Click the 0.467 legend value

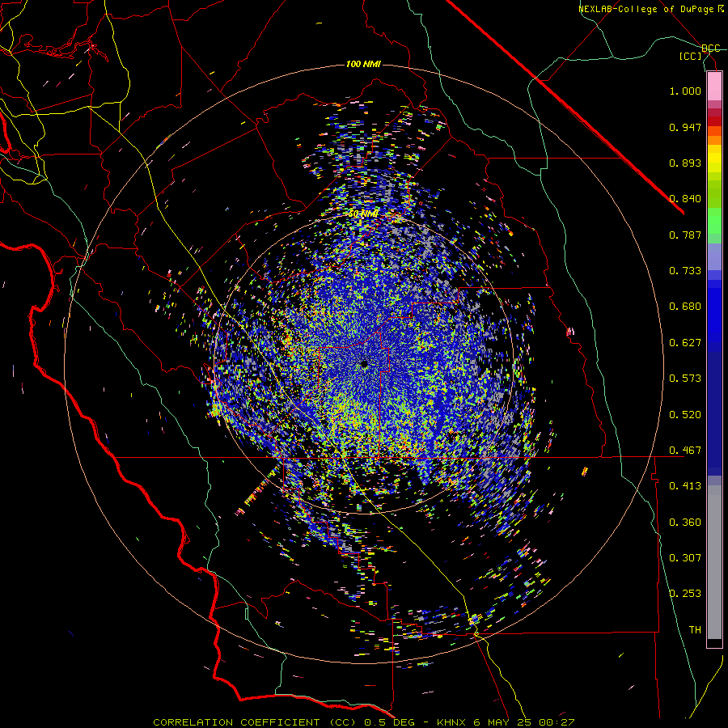[x=685, y=451]
